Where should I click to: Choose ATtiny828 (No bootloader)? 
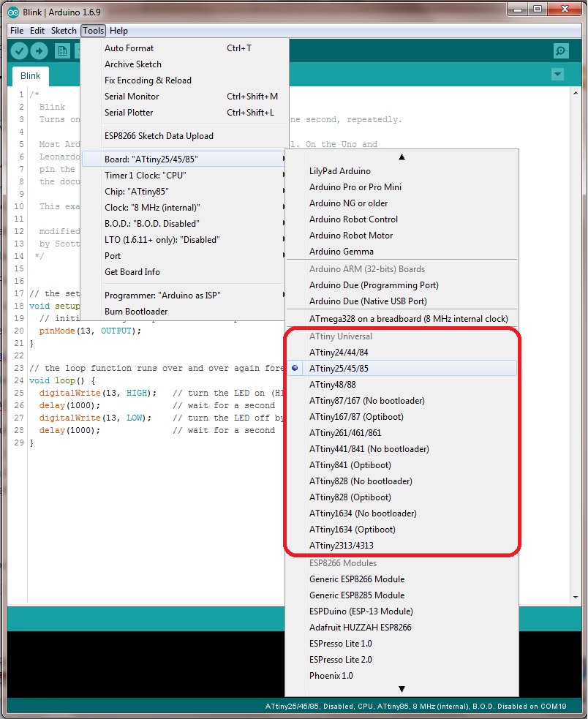pos(402,481)
